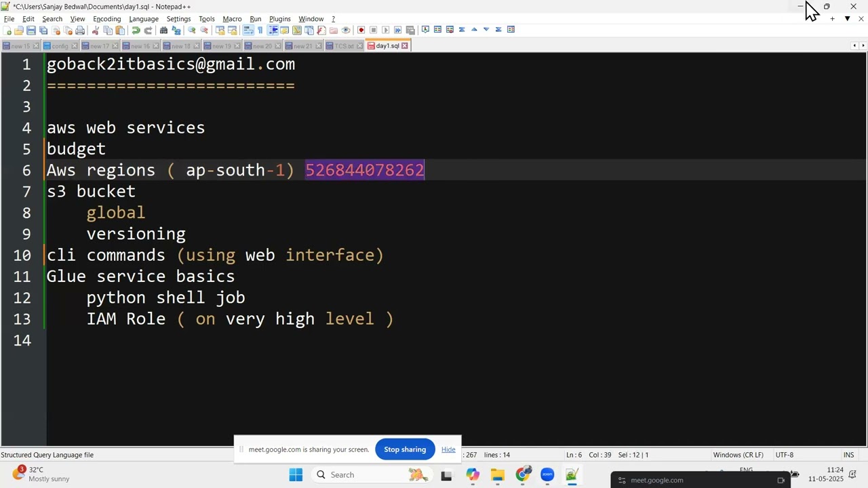This screenshot has width=868, height=488.
Task: Close the new 21 tab
Action: click(319, 46)
